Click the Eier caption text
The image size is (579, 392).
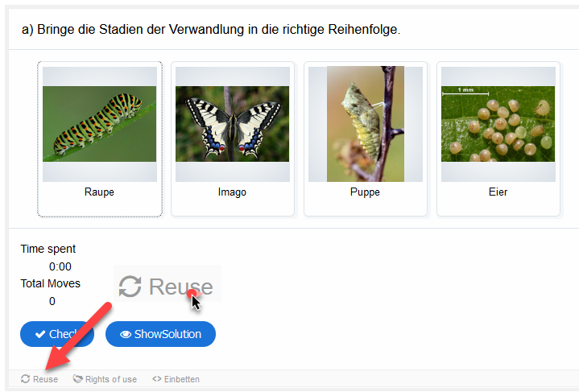click(498, 192)
